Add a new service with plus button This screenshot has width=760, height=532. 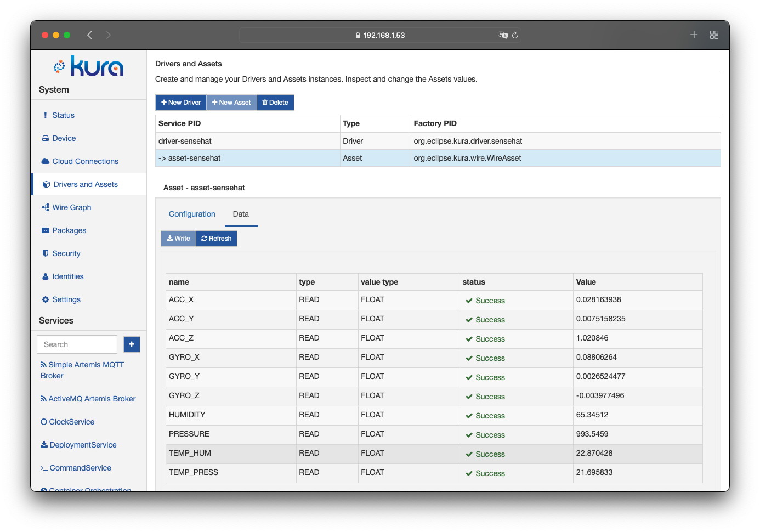[x=132, y=344]
